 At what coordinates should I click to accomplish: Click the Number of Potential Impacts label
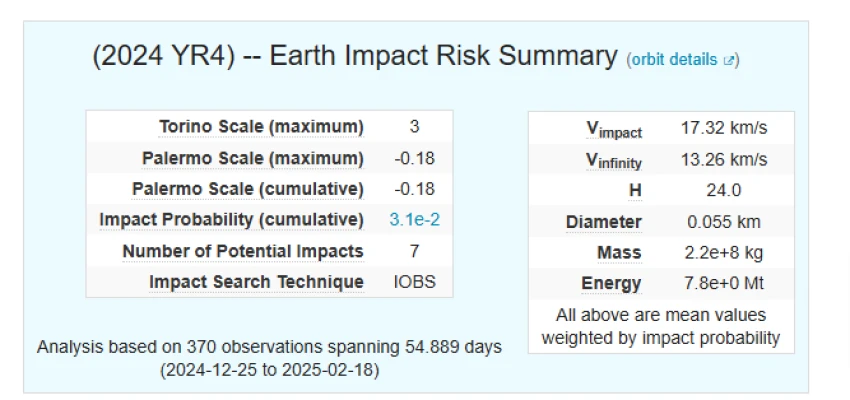243,251
